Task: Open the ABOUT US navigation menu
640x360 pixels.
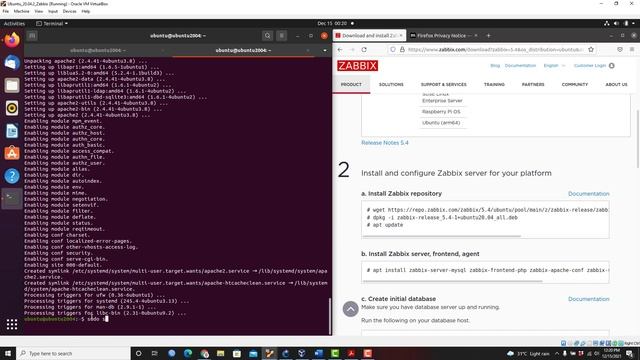Action: [x=616, y=84]
